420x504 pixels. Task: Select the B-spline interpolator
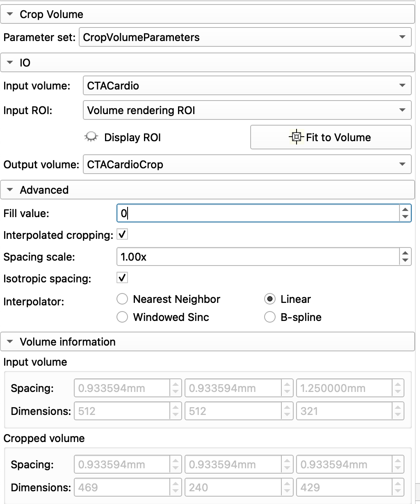coord(269,317)
